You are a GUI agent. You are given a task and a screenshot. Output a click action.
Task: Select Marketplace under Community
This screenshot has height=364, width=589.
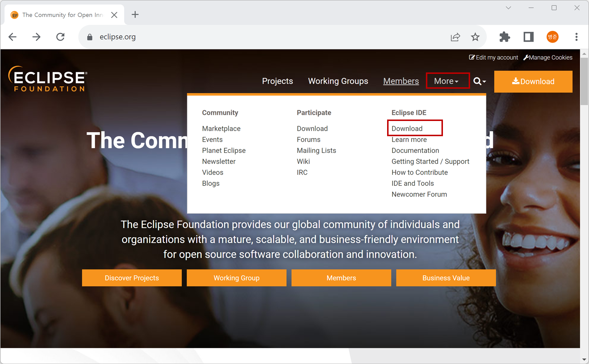221,129
